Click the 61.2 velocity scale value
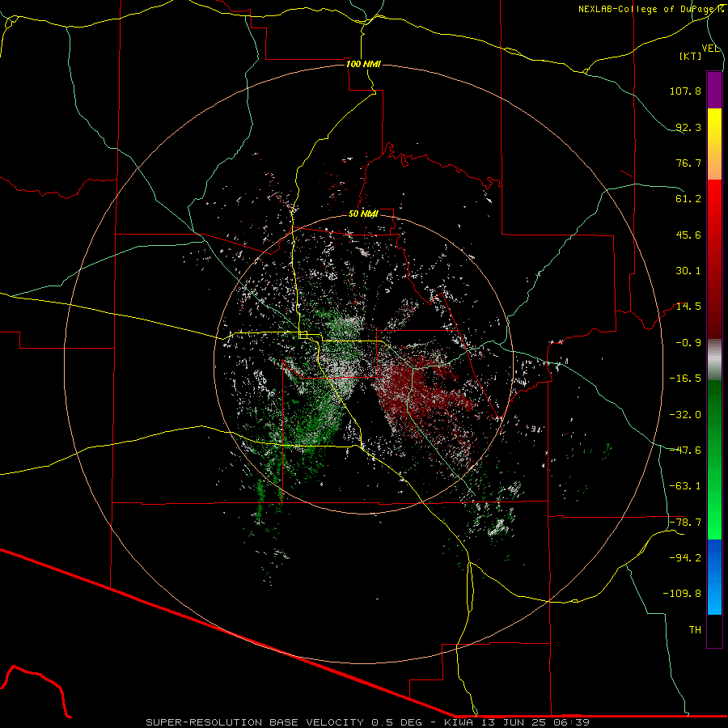 688,199
